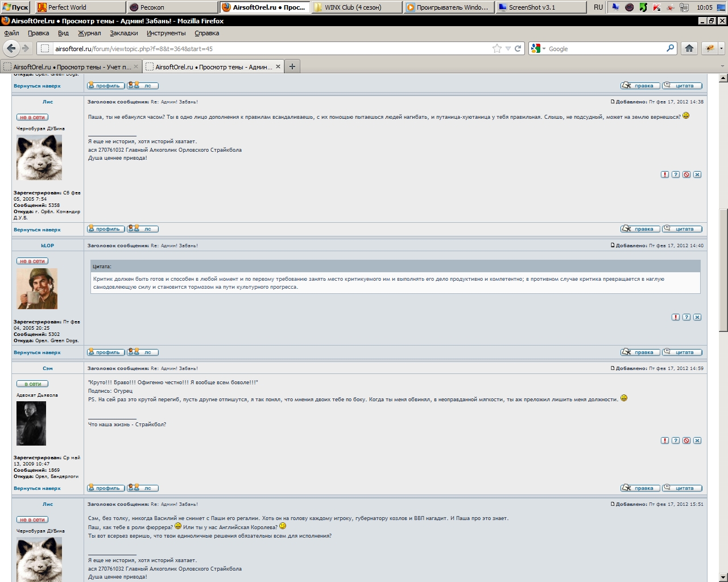The height and width of the screenshot is (582, 728).
Task: Open username link Сэм
Action: click(x=48, y=368)
